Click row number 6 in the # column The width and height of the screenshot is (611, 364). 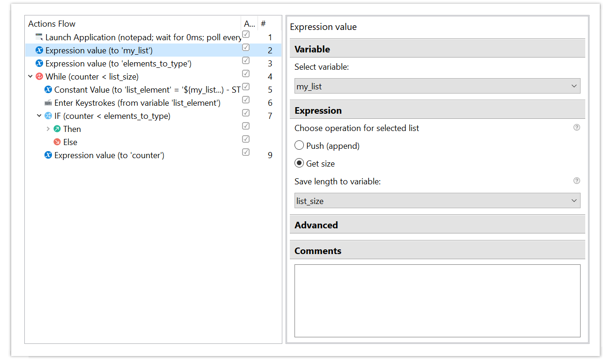270,102
